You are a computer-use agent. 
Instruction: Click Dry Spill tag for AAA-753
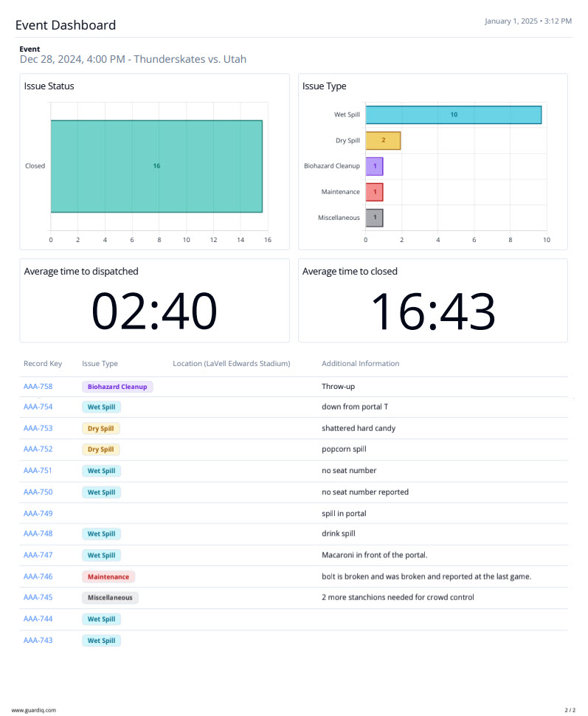tap(101, 428)
